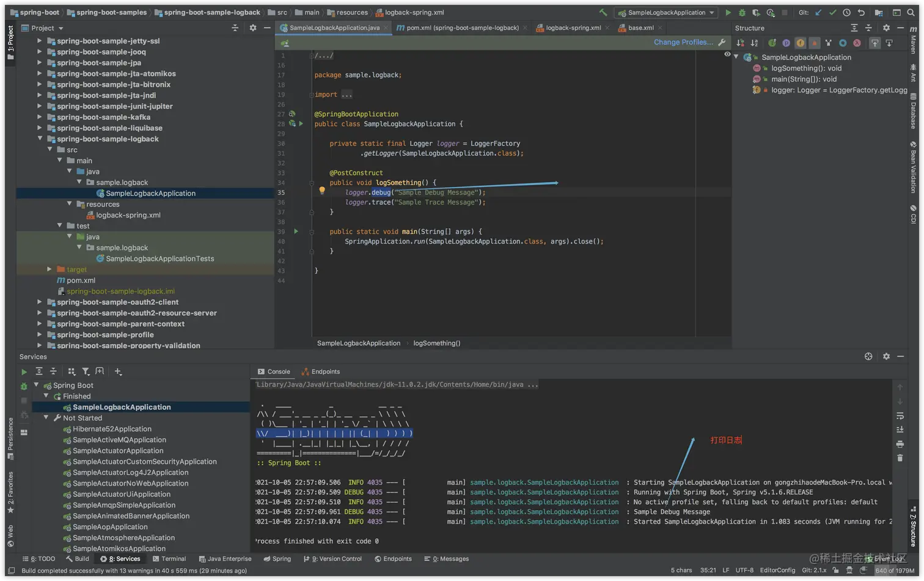The height and width of the screenshot is (581, 924).
Task: Click the memory usage indicator in status bar
Action: tap(895, 571)
